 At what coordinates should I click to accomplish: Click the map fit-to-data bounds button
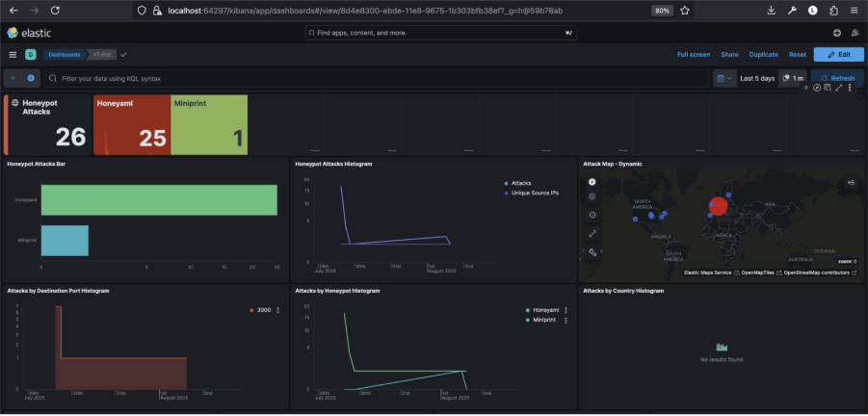tap(592, 215)
